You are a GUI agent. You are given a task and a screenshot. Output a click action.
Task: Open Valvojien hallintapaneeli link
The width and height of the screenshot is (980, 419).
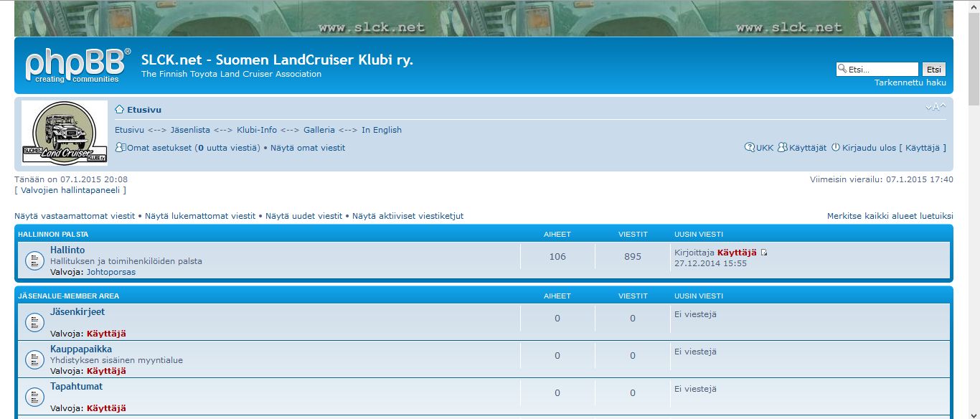[70, 190]
